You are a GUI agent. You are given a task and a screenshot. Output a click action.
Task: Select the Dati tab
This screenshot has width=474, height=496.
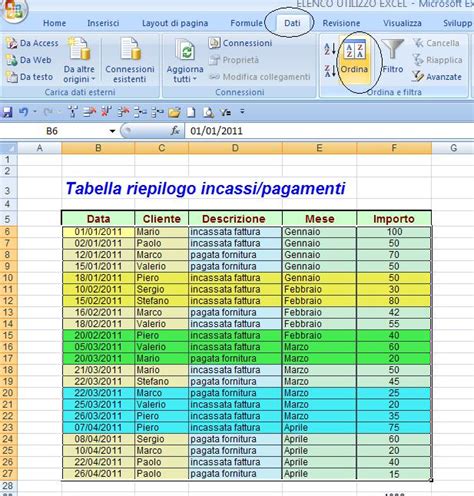[x=292, y=23]
